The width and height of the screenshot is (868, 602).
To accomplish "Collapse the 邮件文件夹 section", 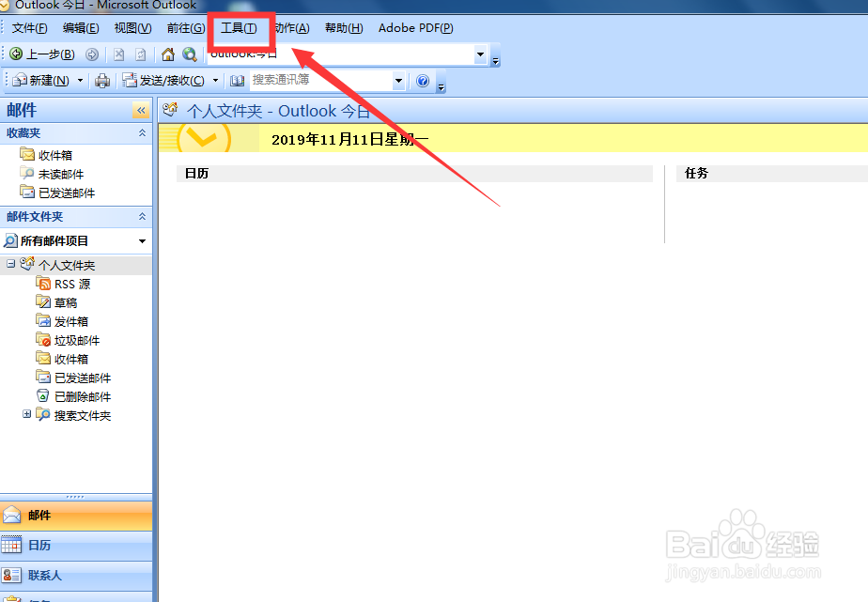I will [142, 216].
